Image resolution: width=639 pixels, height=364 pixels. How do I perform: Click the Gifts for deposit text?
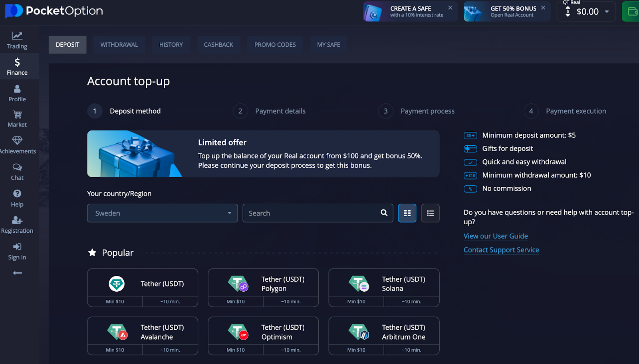508,148
